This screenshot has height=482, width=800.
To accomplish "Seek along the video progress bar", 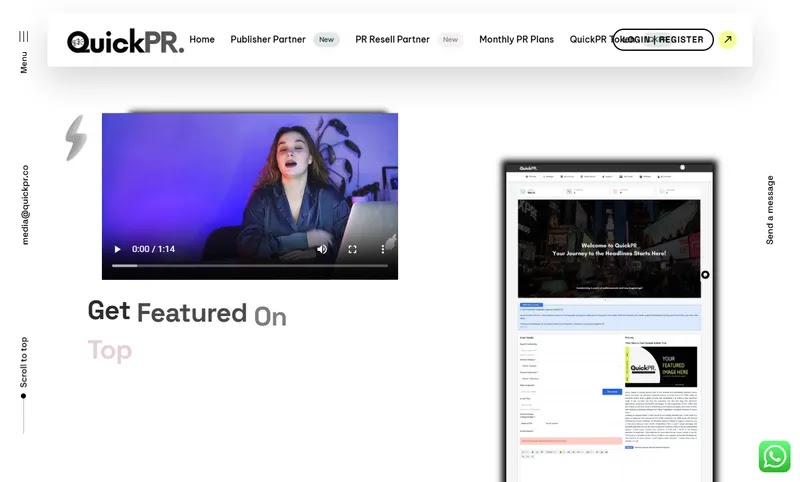I will [250, 266].
